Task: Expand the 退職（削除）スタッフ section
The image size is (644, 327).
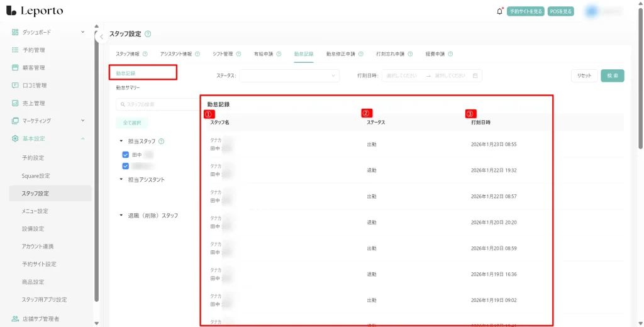Action: tap(121, 215)
